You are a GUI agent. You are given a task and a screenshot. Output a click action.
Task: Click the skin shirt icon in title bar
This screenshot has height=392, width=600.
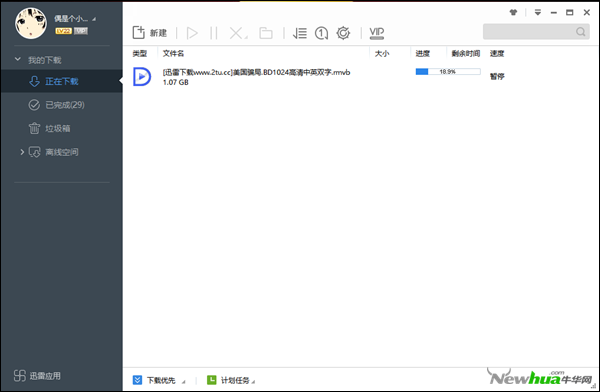(513, 12)
